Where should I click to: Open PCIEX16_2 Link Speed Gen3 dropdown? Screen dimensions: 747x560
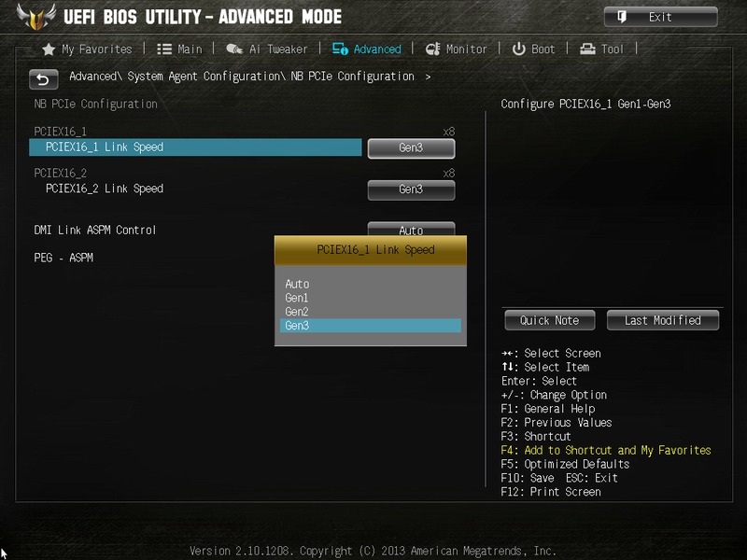(411, 189)
